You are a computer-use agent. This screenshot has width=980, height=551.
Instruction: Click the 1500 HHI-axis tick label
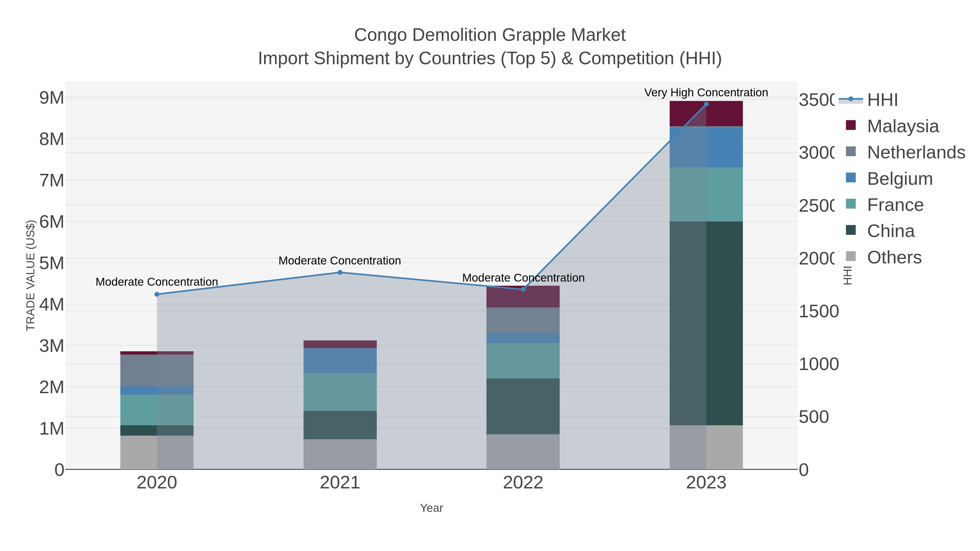(819, 311)
